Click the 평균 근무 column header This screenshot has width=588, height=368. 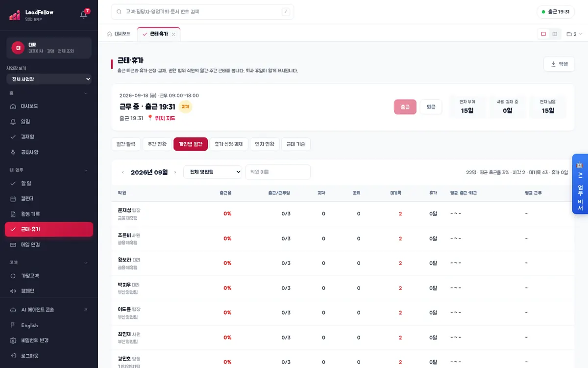(534, 193)
